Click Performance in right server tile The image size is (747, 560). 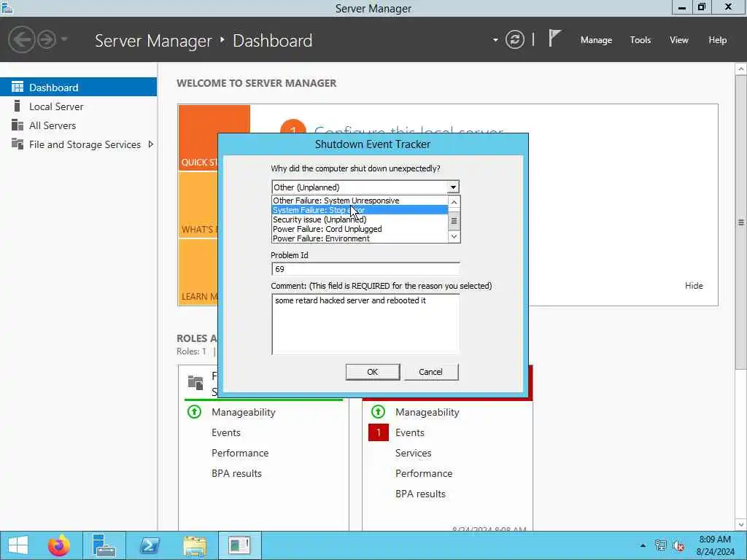[424, 473]
